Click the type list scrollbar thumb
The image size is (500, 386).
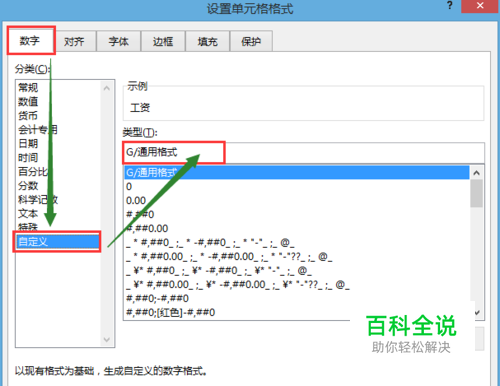point(477,193)
